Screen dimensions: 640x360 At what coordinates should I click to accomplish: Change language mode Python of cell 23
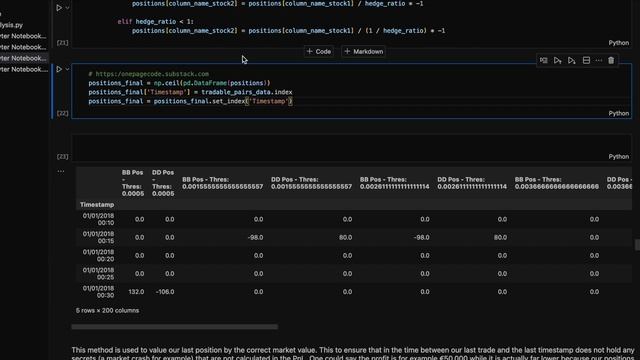pos(619,157)
